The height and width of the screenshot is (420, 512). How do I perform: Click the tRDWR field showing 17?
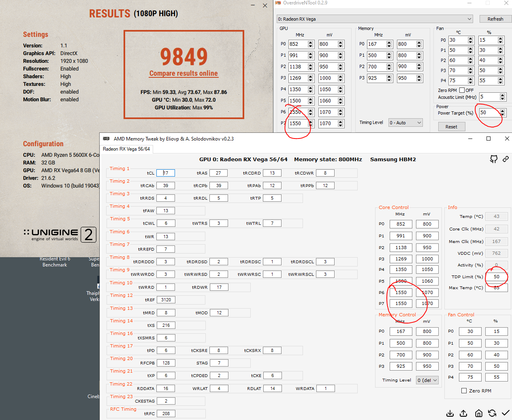point(219,287)
